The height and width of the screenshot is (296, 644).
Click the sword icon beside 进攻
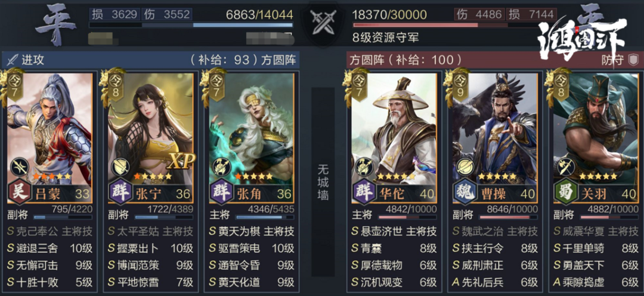tap(13, 60)
